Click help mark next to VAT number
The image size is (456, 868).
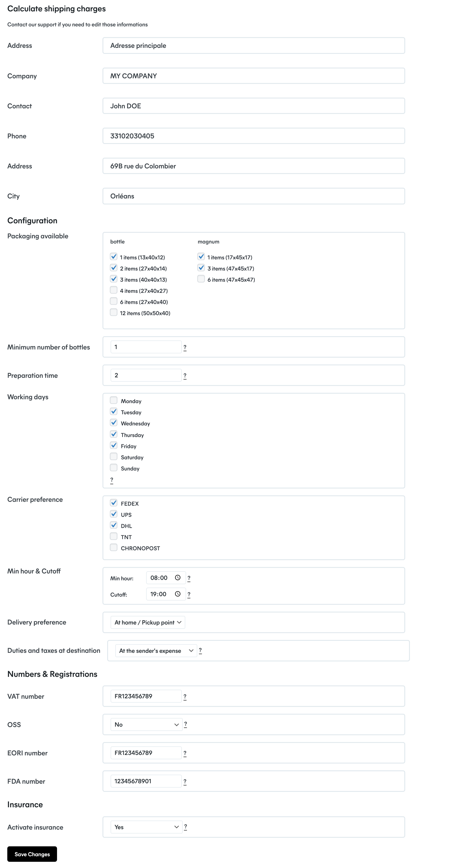tap(185, 697)
